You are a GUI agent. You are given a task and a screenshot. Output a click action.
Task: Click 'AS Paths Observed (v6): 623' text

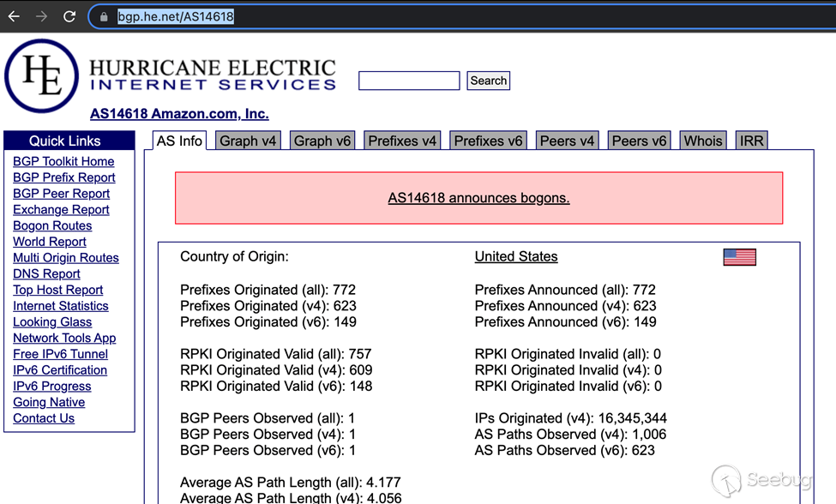[564, 450]
